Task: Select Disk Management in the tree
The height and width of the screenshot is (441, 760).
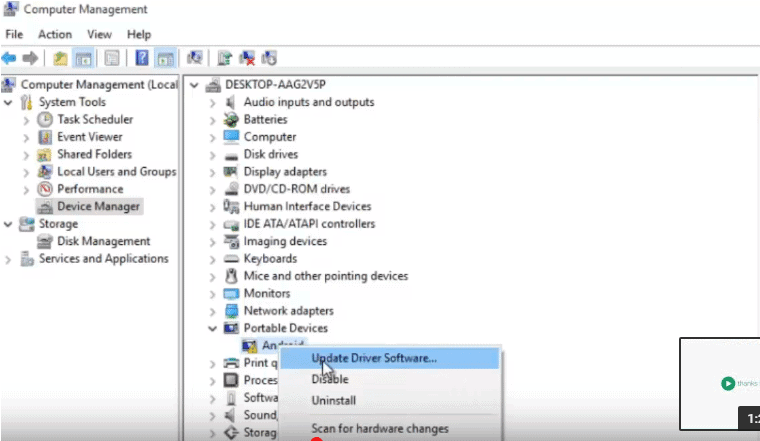Action: tap(103, 241)
